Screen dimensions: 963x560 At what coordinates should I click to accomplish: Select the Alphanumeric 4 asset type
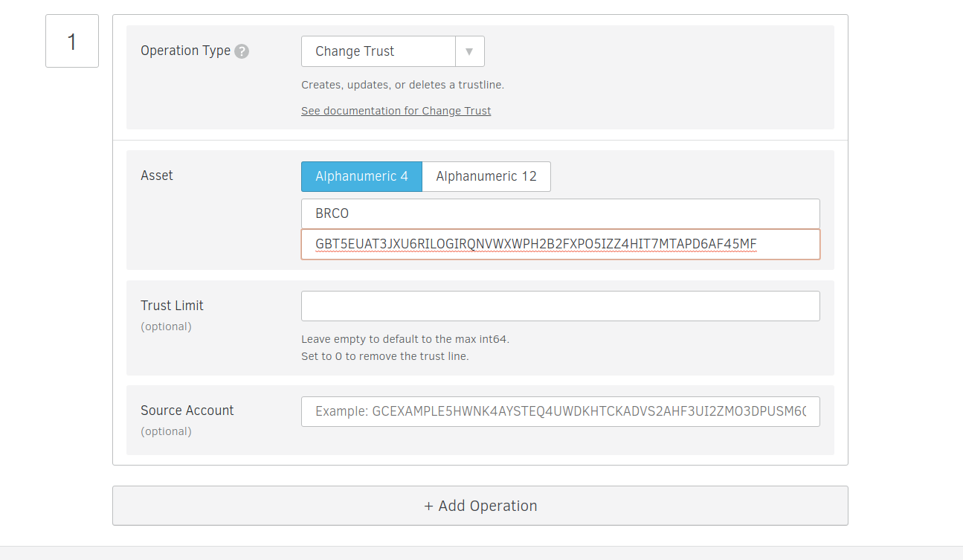coord(361,176)
